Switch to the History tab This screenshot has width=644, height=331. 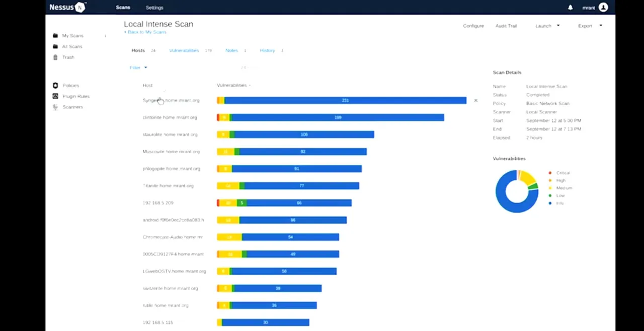coord(267,50)
